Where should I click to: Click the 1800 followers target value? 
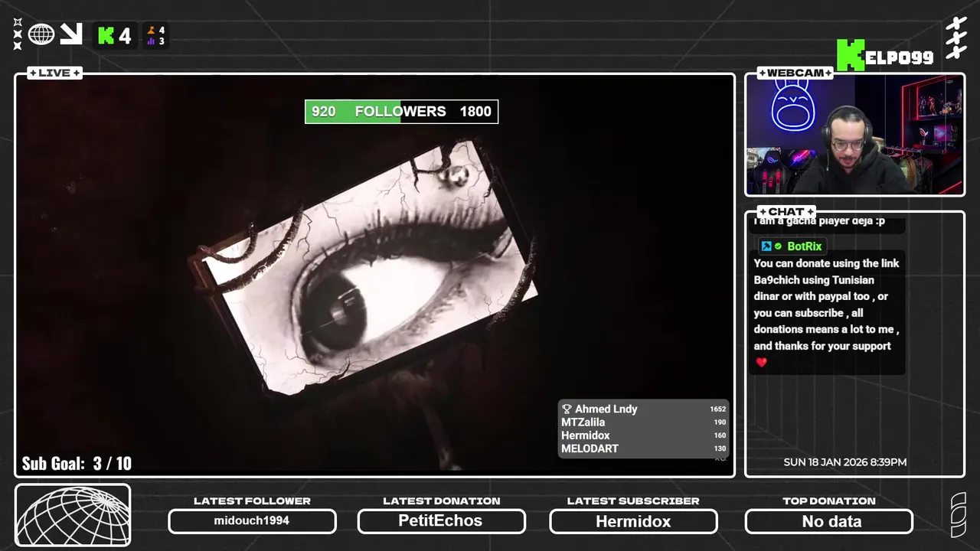coord(475,112)
